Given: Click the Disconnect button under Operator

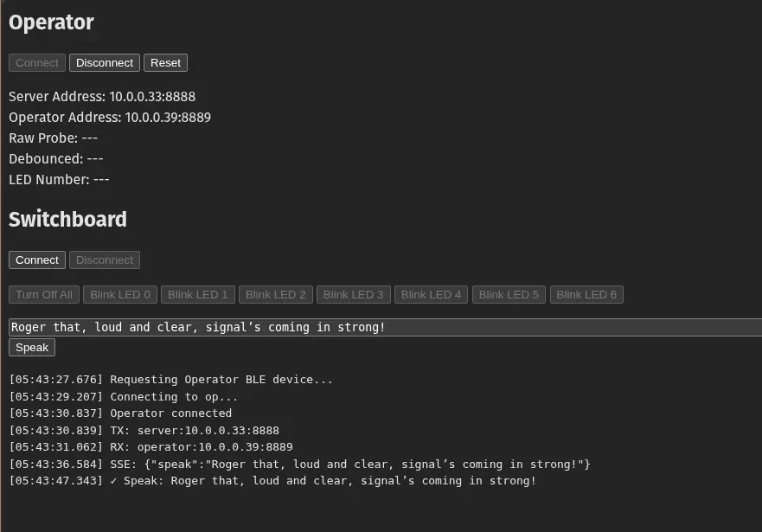Looking at the screenshot, I should [x=105, y=63].
